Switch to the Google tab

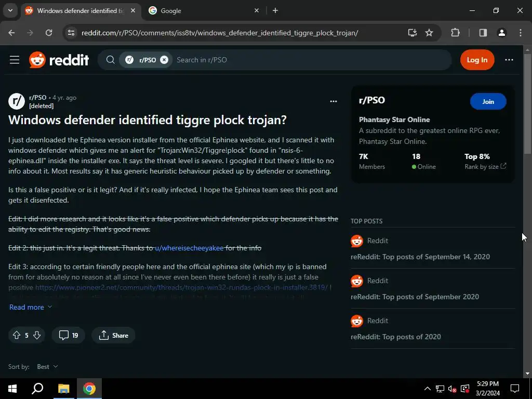click(x=200, y=11)
